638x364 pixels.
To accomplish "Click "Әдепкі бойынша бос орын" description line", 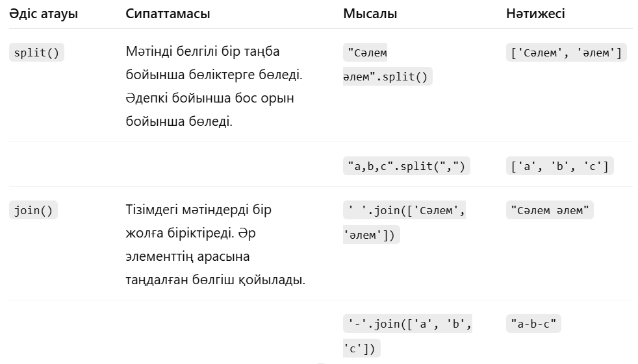I will [x=210, y=98].
